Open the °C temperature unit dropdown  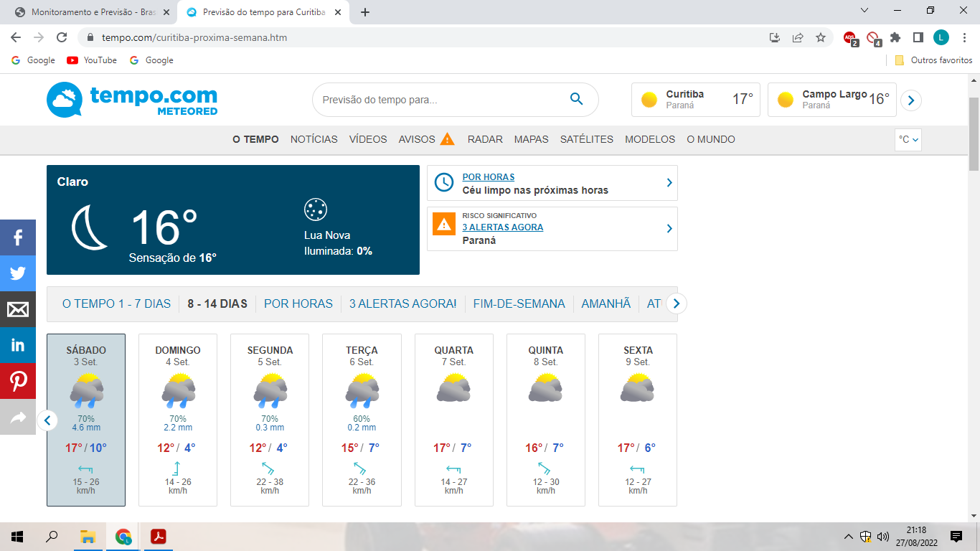coord(908,140)
